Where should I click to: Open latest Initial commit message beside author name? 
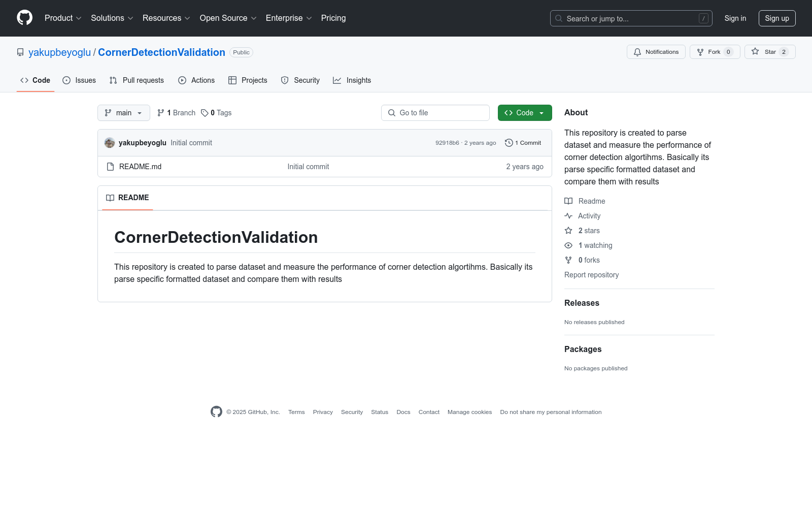[x=191, y=143]
